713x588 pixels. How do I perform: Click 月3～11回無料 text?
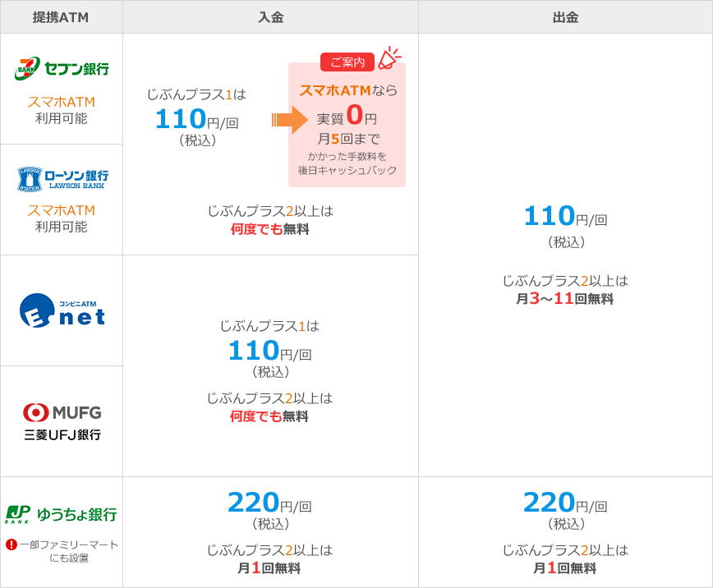tap(565, 299)
